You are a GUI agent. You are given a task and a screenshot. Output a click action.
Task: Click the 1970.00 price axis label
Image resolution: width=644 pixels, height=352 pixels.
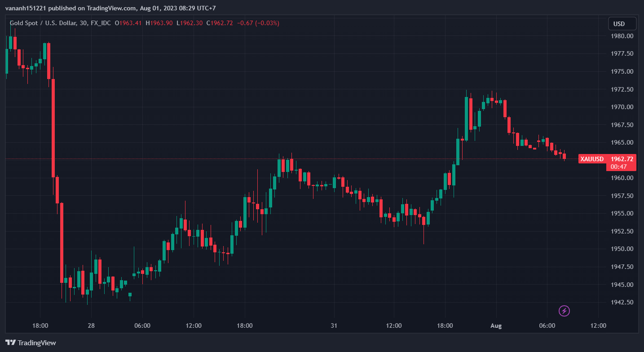tap(622, 107)
